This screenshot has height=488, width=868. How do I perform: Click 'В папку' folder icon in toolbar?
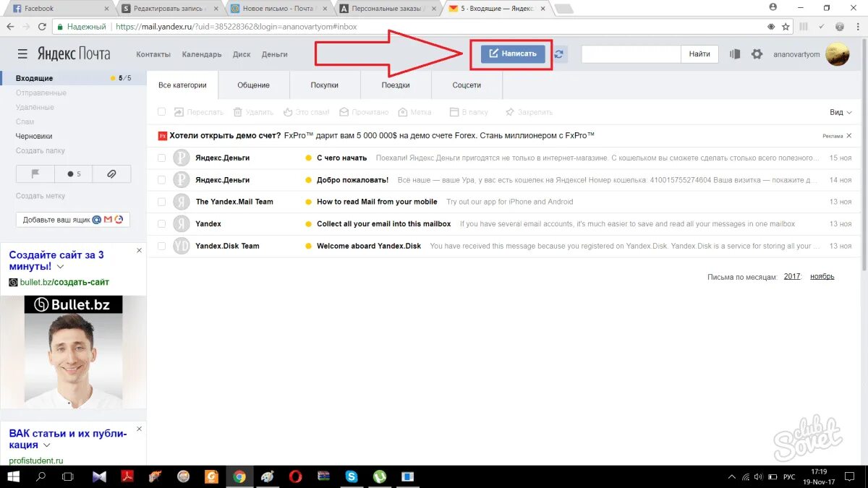pos(454,112)
